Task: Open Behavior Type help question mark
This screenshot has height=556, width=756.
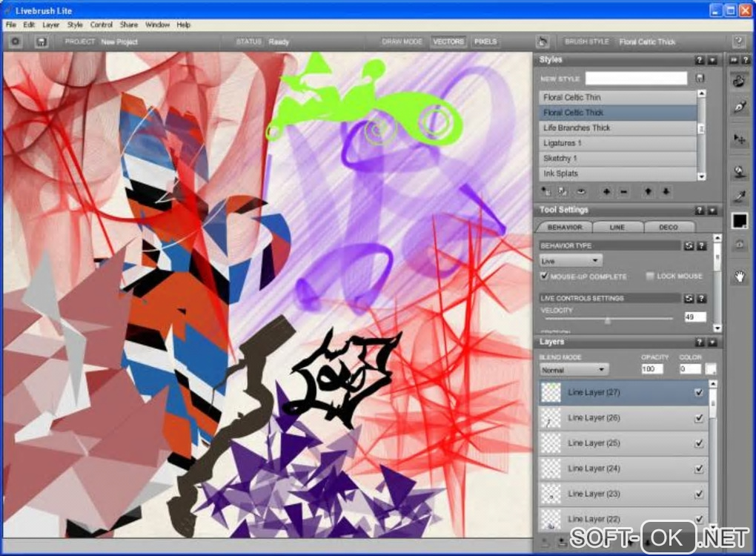Action: coord(701,246)
